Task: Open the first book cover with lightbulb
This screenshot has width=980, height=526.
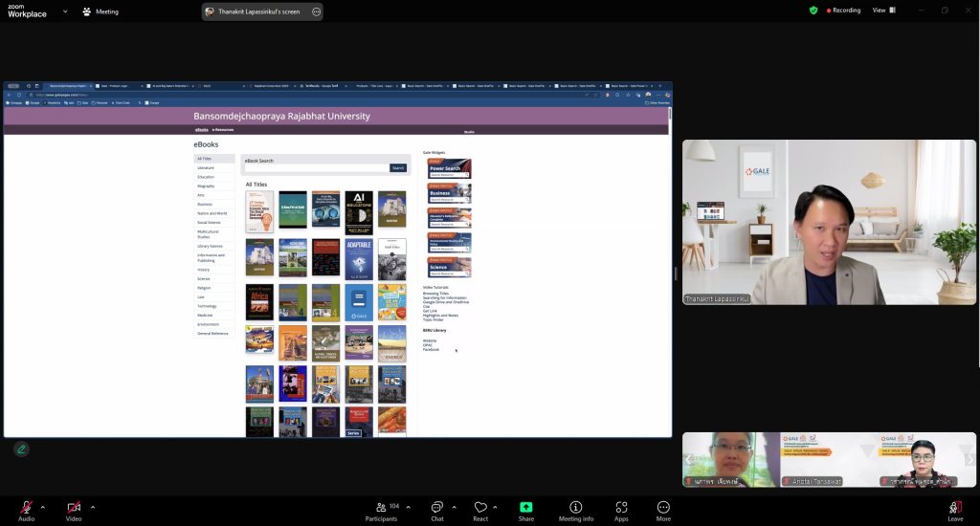Action: click(259, 211)
